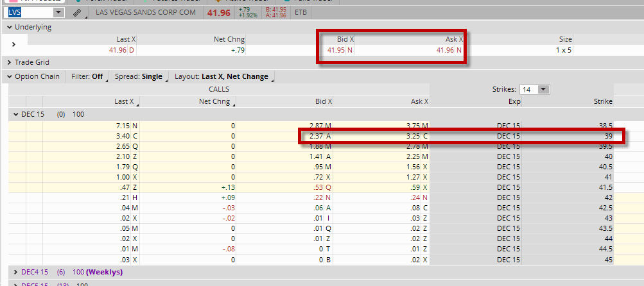Click the underlying ask price 41.96
The image size is (644, 286).
pos(445,51)
